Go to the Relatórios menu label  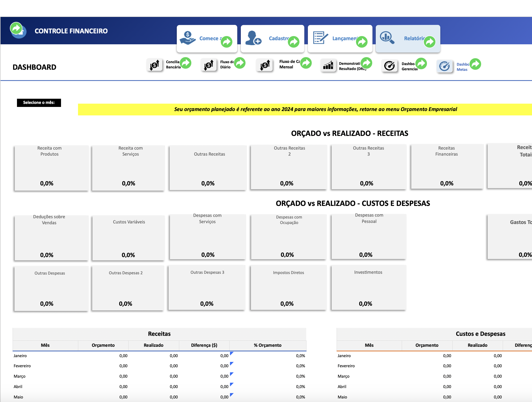(415, 39)
